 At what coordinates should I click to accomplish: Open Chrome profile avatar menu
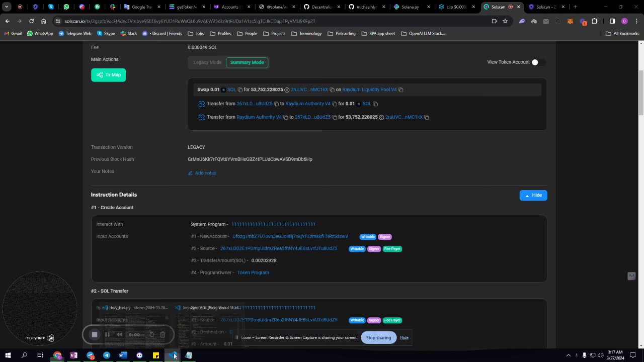tap(624, 21)
